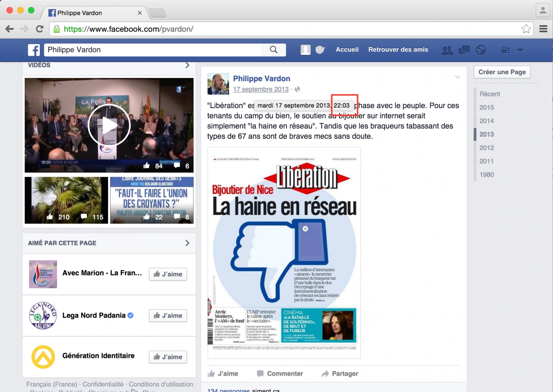
Task: Click the browser back arrow
Action: (10, 29)
